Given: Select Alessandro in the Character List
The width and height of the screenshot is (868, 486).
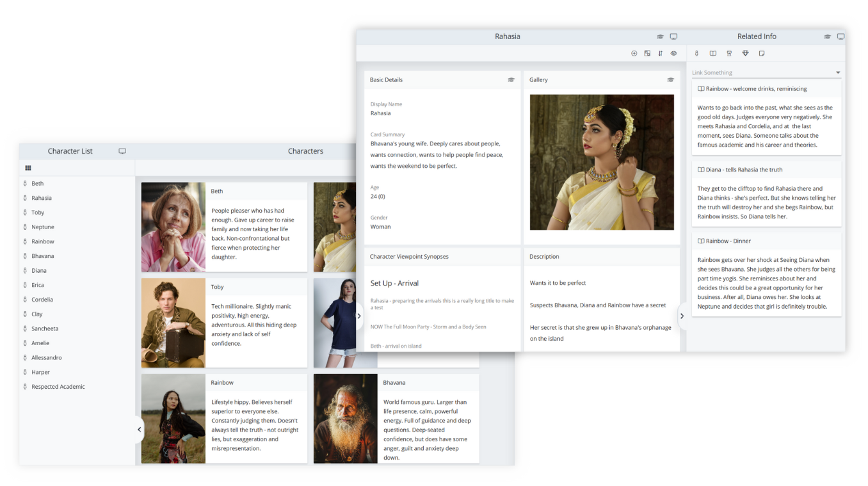Looking at the screenshot, I should tap(47, 358).
